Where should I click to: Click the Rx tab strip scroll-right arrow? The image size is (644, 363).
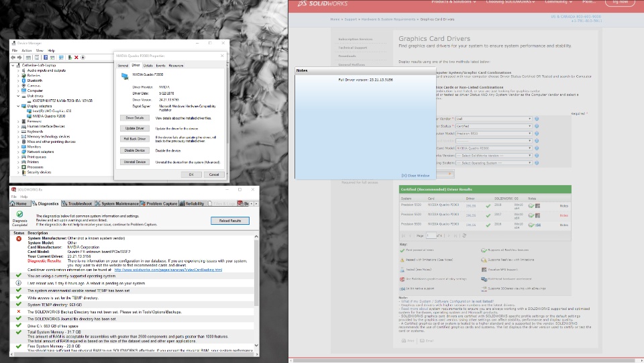[256, 204]
